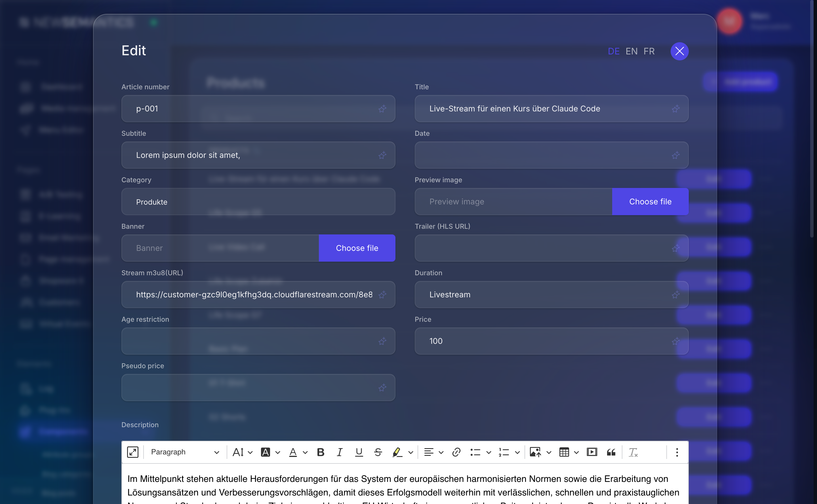Viewport: 817px width, 504px height.
Task: Click the Title input field
Action: coord(551,109)
